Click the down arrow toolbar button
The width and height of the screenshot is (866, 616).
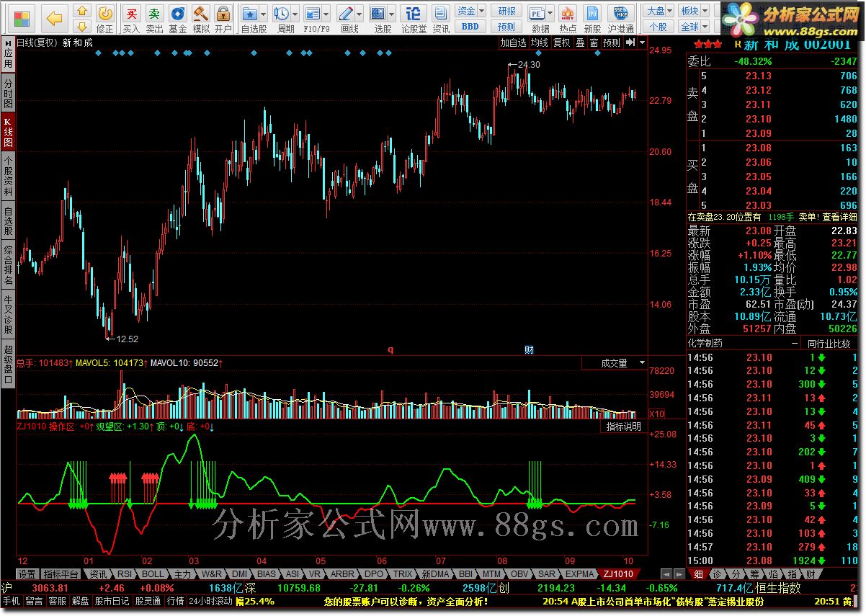point(83,26)
